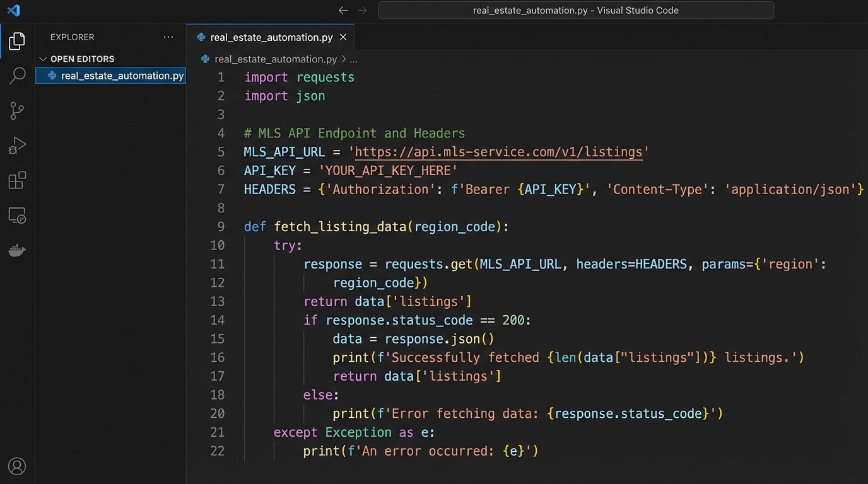The image size is (868, 484).
Task: Click the VS Code logo icon
Action: click(x=13, y=10)
